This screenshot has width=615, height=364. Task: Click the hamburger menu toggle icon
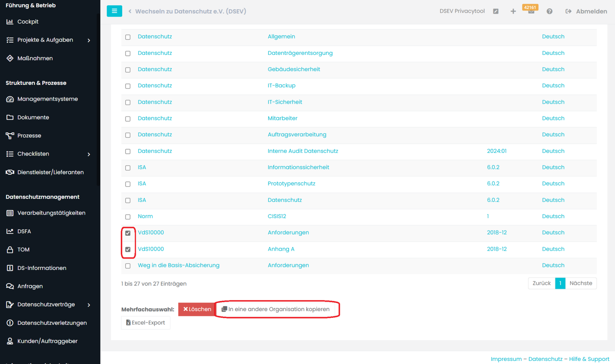point(114,11)
